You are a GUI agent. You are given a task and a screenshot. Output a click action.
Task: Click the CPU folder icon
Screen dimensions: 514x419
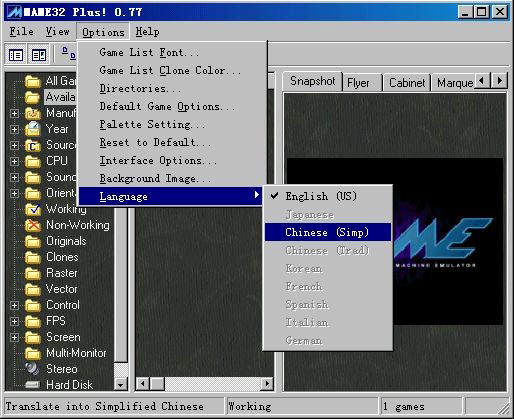[x=33, y=161]
